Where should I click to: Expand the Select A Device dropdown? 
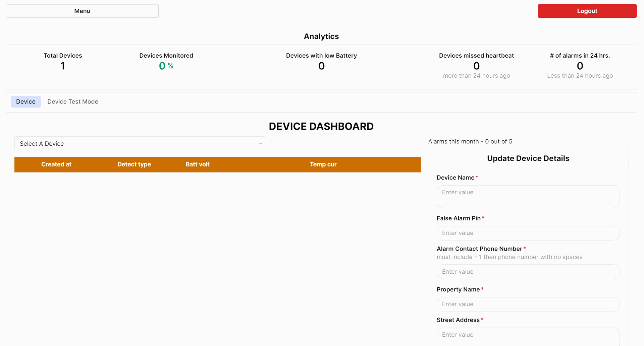pyautogui.click(x=140, y=144)
